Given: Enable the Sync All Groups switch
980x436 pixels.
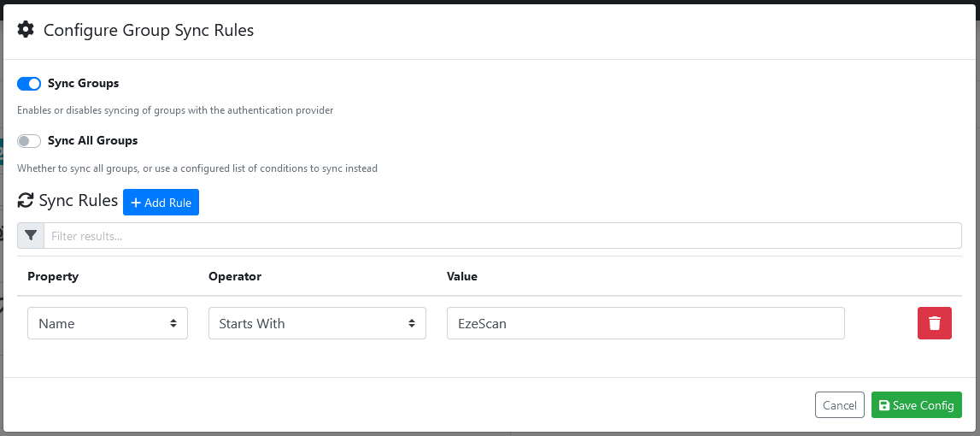Looking at the screenshot, I should pyautogui.click(x=29, y=141).
